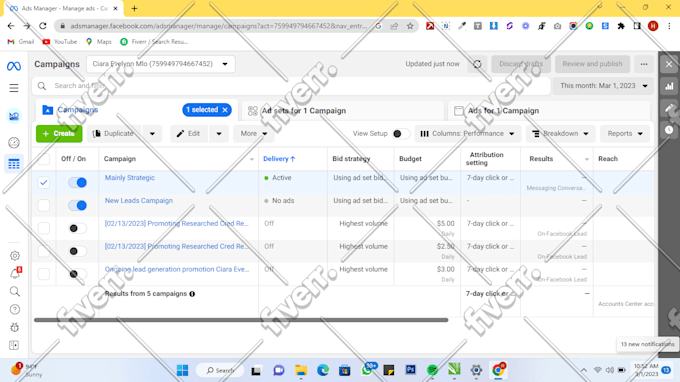Image resolution: width=680 pixels, height=382 pixels.
Task: Check the $5.00 daily budget campaign checkbox
Action: (44, 228)
